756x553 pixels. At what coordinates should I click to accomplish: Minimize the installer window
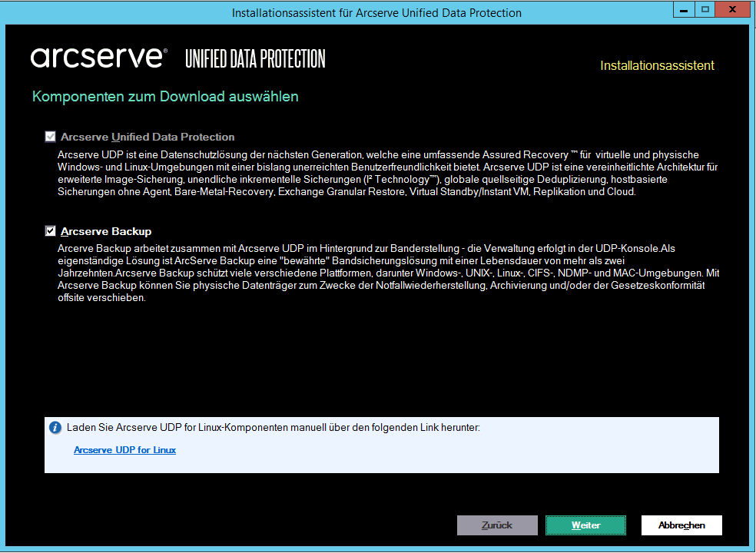pos(684,10)
